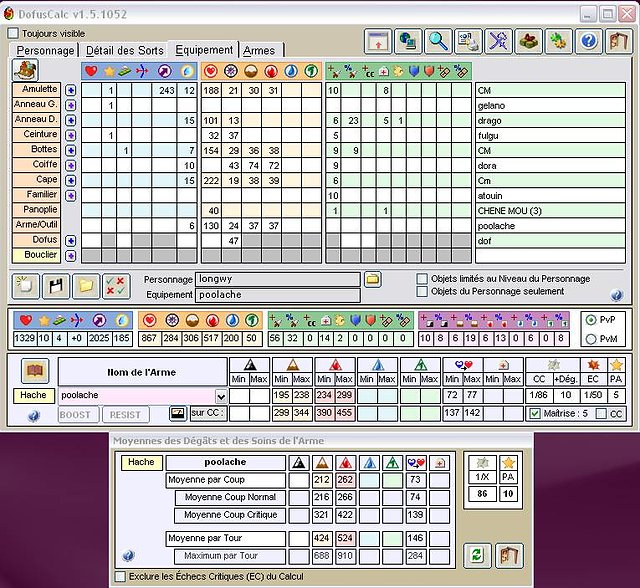Select the Equipement tab
640x588 pixels.
pos(204,49)
